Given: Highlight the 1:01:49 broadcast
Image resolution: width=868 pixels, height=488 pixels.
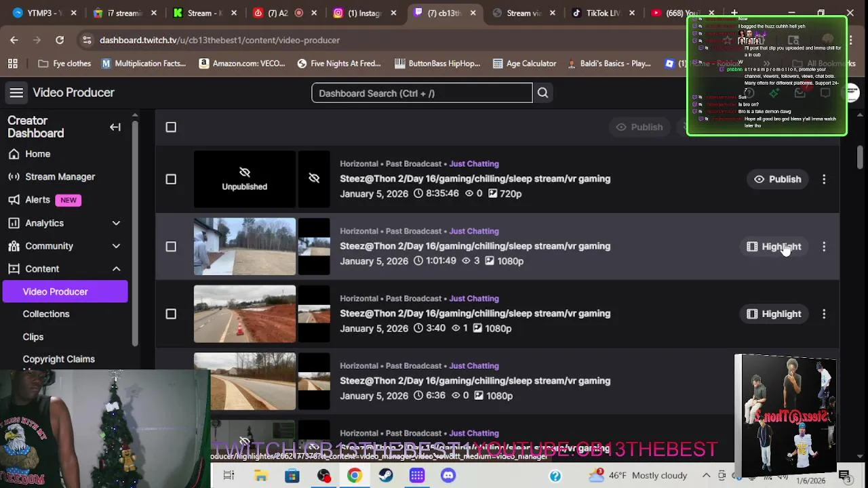Looking at the screenshot, I should click(x=774, y=247).
